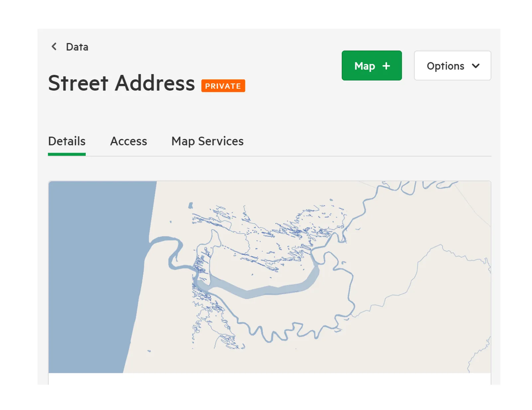Click the back chevron beside Data

coord(54,47)
